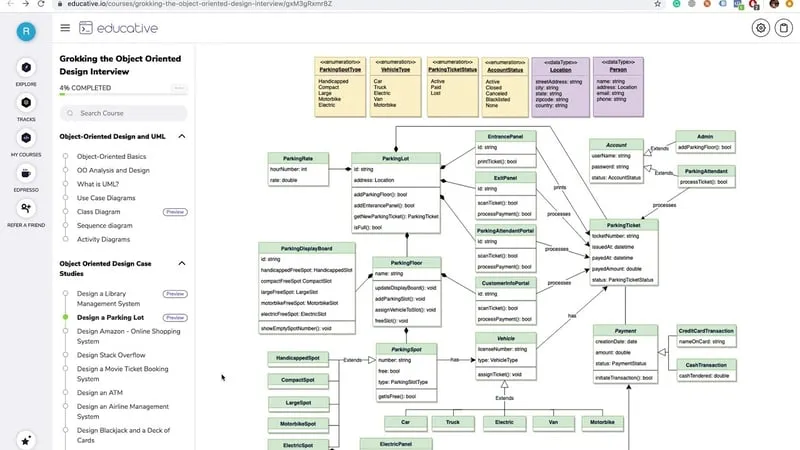Open the Tracks sidebar icon
800x450 pixels.
26,103
